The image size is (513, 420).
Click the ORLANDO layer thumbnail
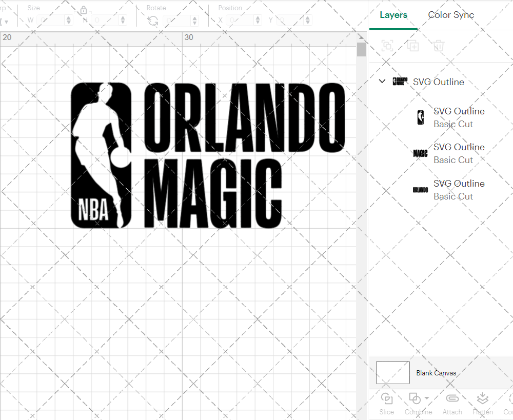(x=420, y=189)
